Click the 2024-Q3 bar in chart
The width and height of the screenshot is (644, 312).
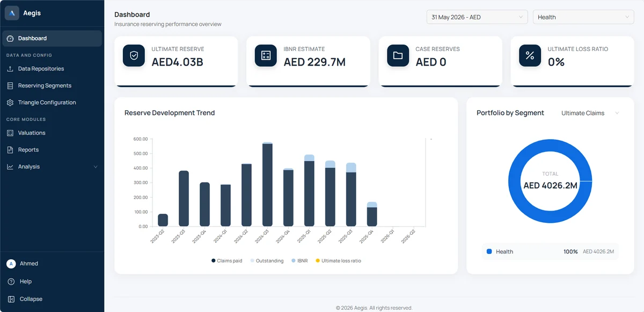point(267,184)
